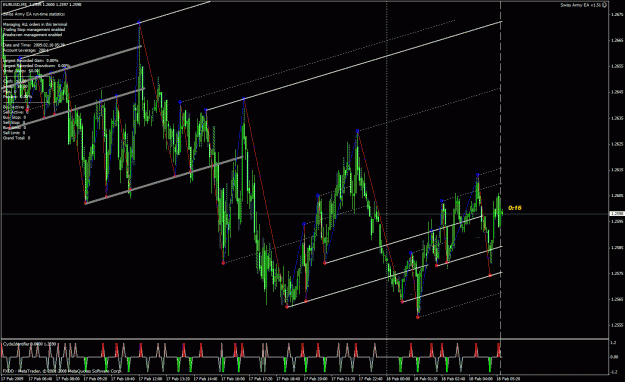The image size is (625, 382).
Task: Click the 'Largest Recorded Gain: 0.00%' line
Action: pos(31,61)
